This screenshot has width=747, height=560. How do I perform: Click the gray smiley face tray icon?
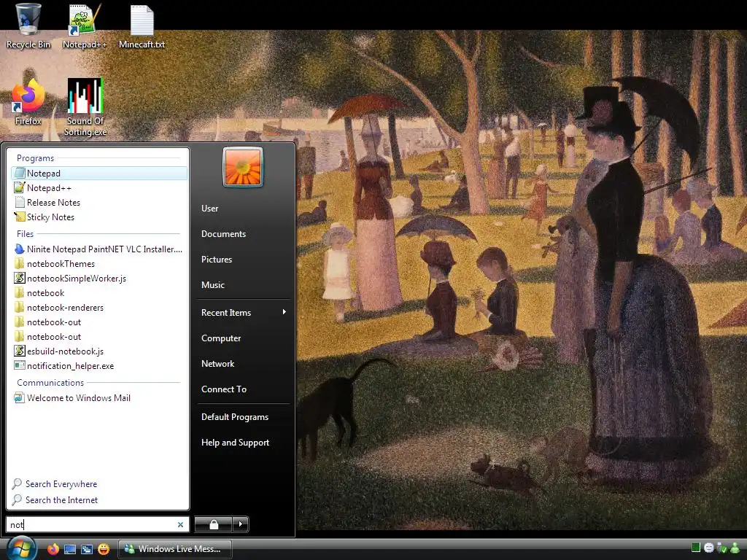click(709, 548)
